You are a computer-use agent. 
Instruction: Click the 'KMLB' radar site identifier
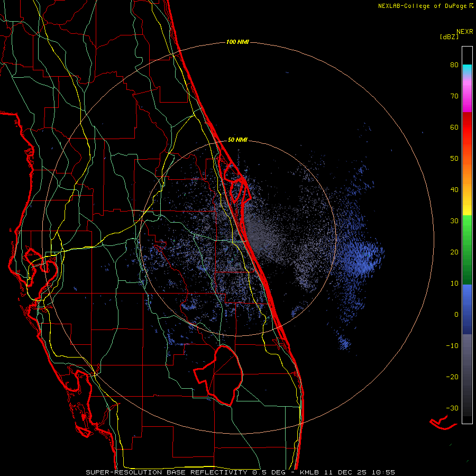coord(310,472)
